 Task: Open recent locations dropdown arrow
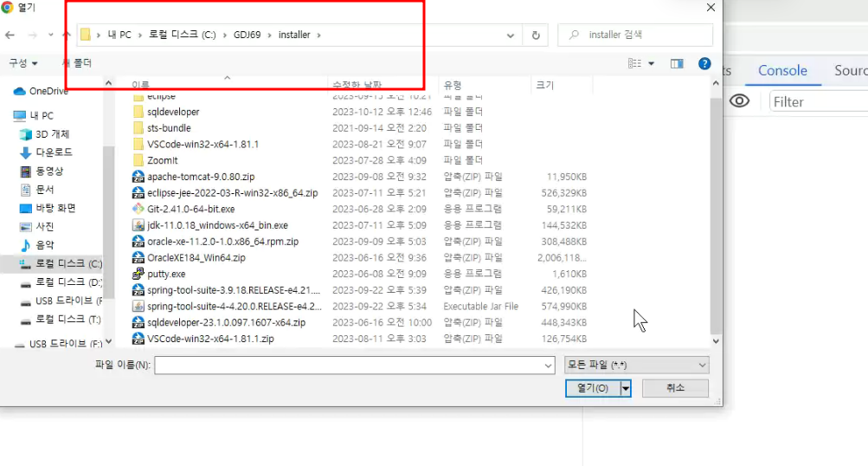(x=50, y=35)
